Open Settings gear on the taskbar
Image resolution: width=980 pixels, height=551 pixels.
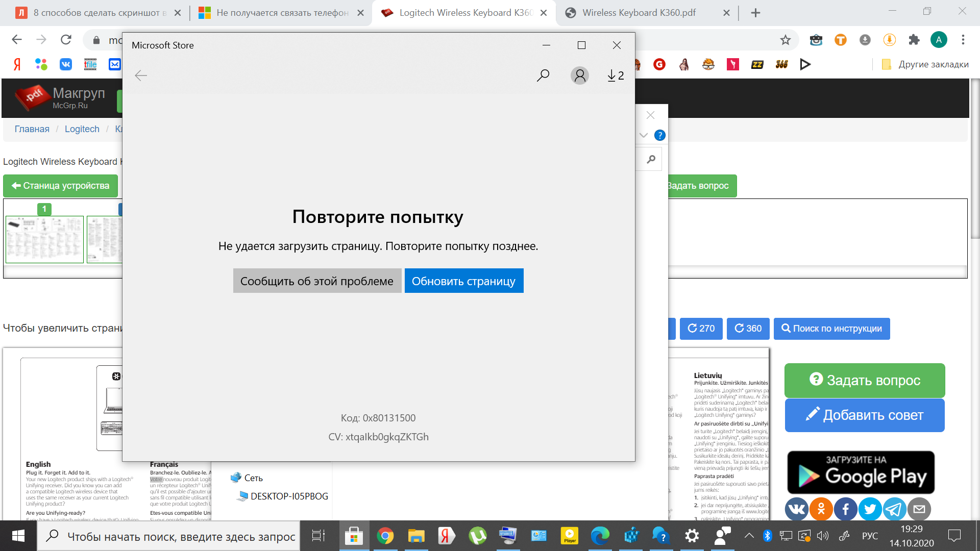pyautogui.click(x=692, y=536)
